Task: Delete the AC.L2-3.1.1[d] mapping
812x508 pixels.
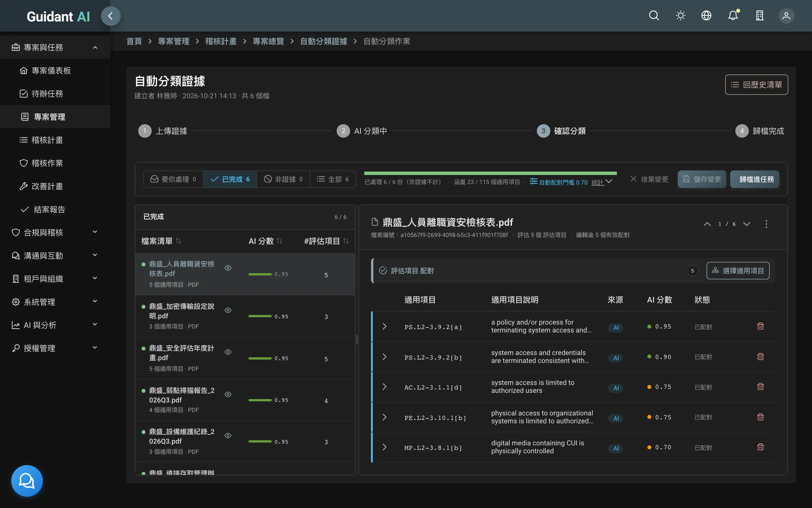Action: pos(760,387)
